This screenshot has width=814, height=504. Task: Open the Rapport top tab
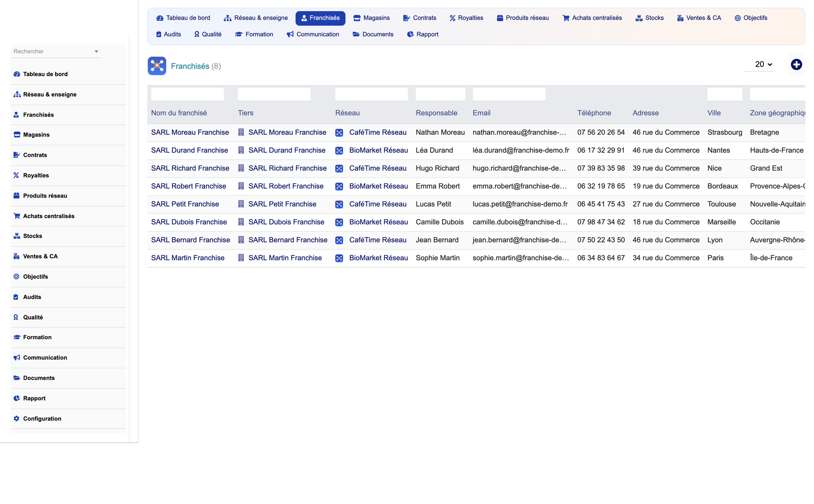[422, 34]
